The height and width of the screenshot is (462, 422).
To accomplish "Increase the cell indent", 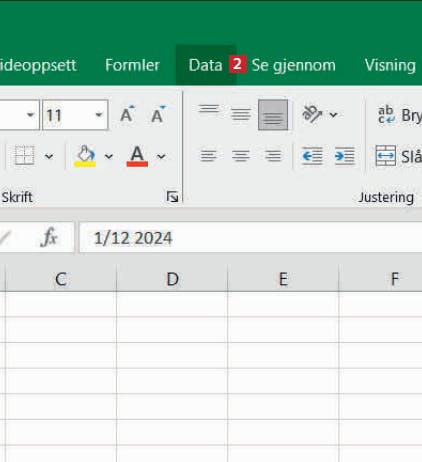I will click(x=344, y=156).
